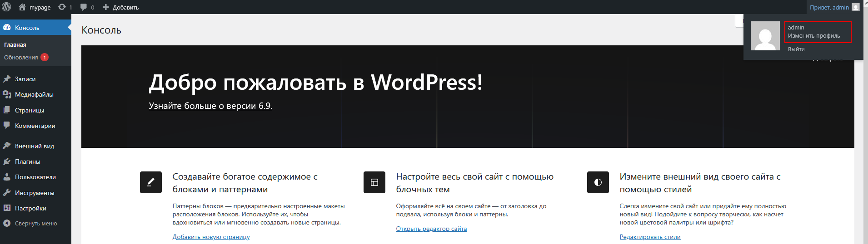Click the half-circle styles icon

pos(598,182)
